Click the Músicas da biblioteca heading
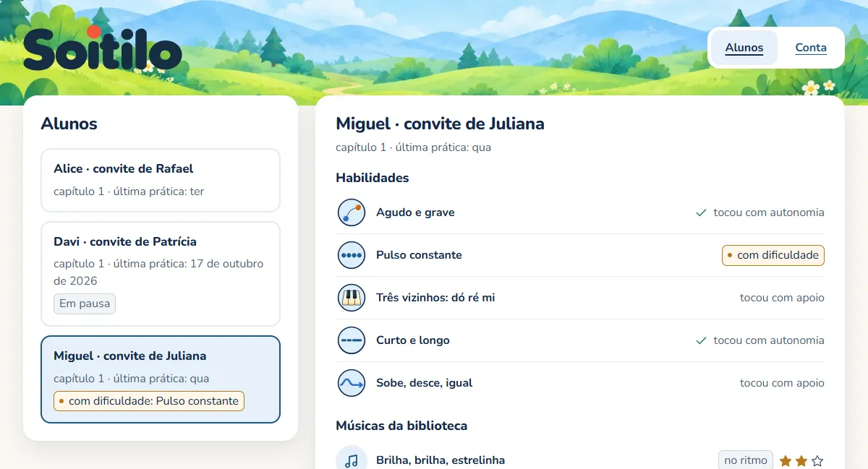Screen dimensions: 868x469 tap(401, 426)
